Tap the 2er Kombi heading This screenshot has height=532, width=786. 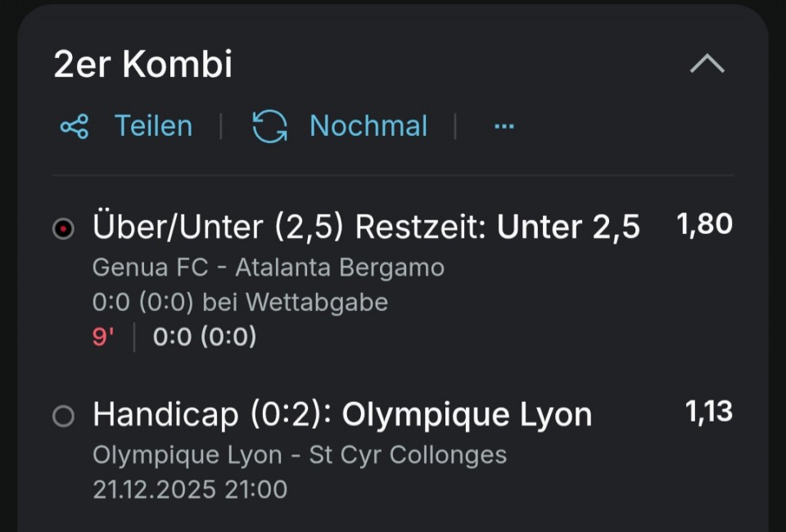(143, 64)
